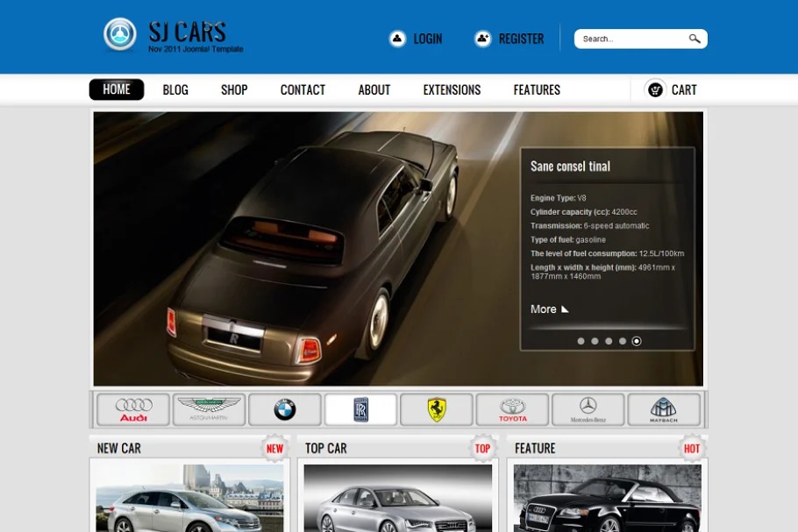Pick the BMW brand logo

click(284, 409)
